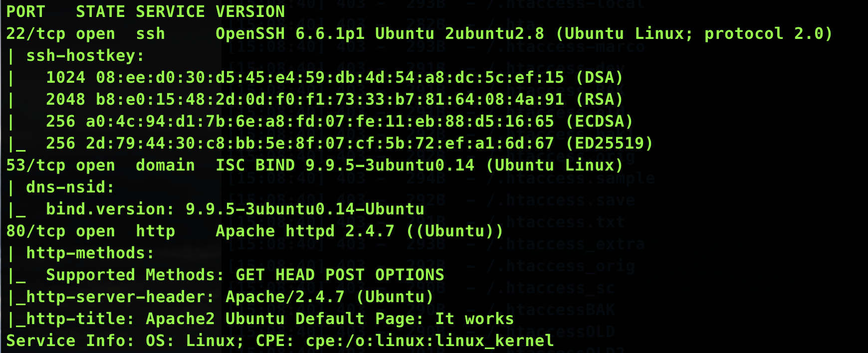Click the STATE column header

pyautogui.click(x=100, y=11)
